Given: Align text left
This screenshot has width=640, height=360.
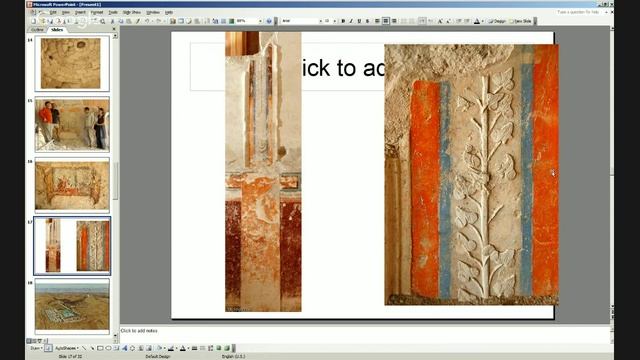Looking at the screenshot, I should pos(377,21).
